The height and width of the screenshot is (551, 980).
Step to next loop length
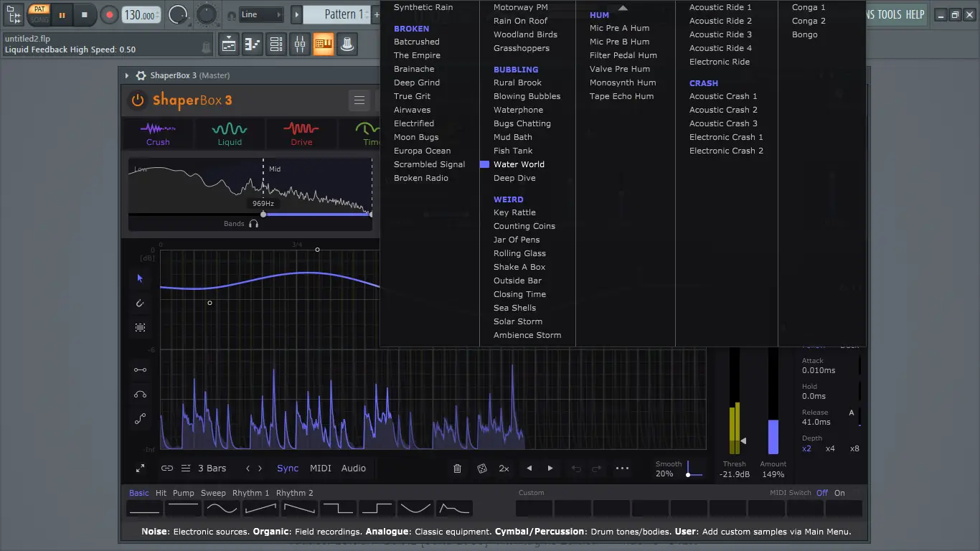(260, 468)
